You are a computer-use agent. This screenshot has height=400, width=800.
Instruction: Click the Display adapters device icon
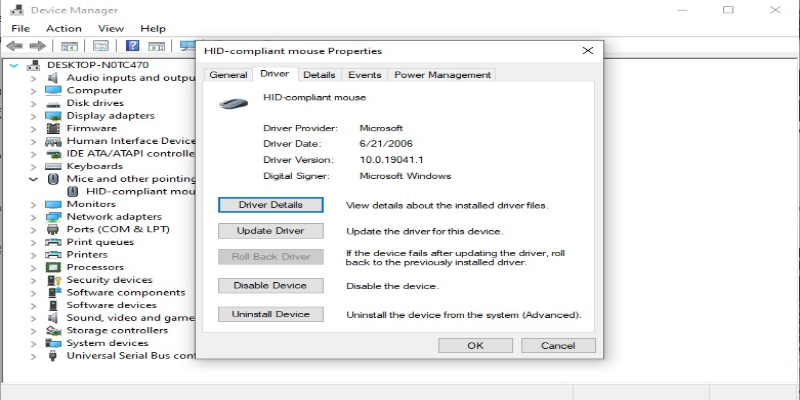coord(56,116)
